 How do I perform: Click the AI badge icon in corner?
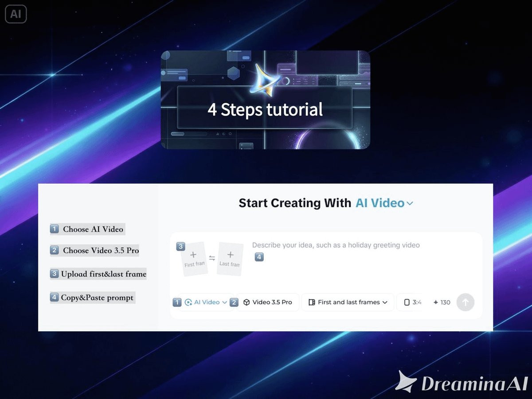16,14
